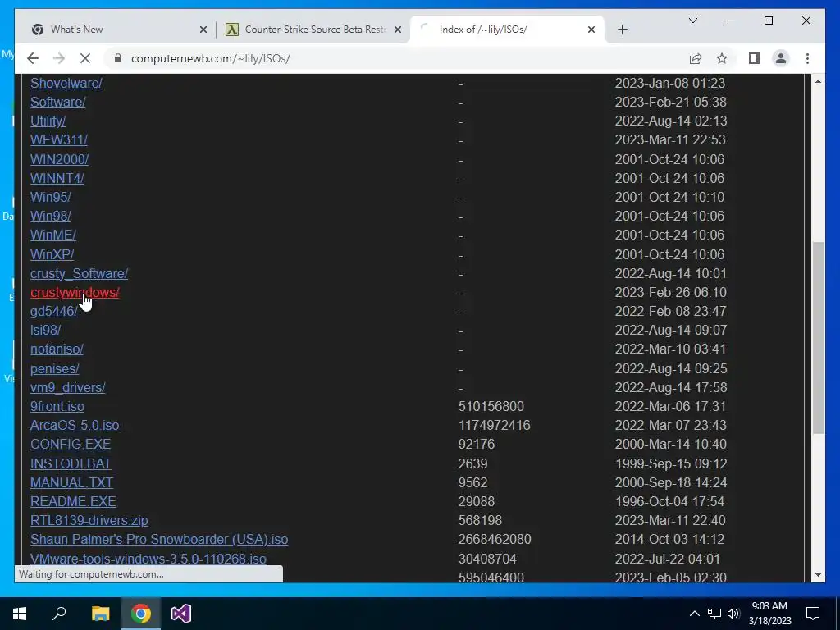Open the lsi98/ folder link
The width and height of the screenshot is (840, 630).
[x=46, y=330]
